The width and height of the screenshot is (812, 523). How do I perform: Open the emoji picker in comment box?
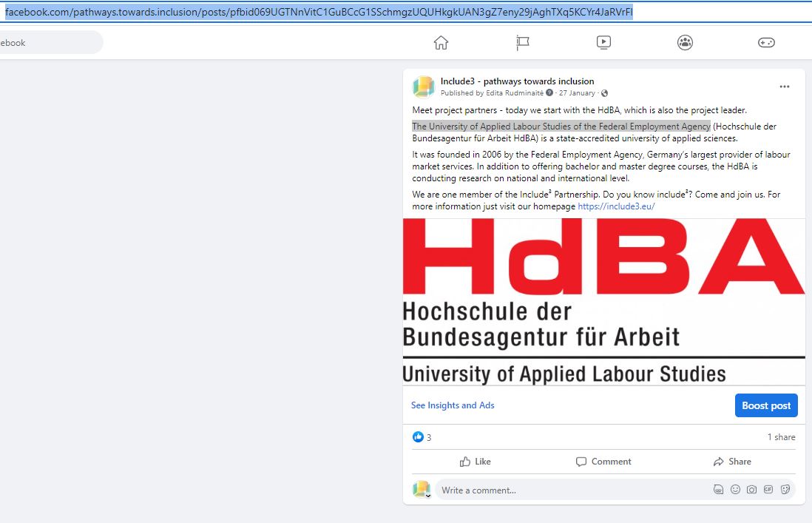click(735, 490)
